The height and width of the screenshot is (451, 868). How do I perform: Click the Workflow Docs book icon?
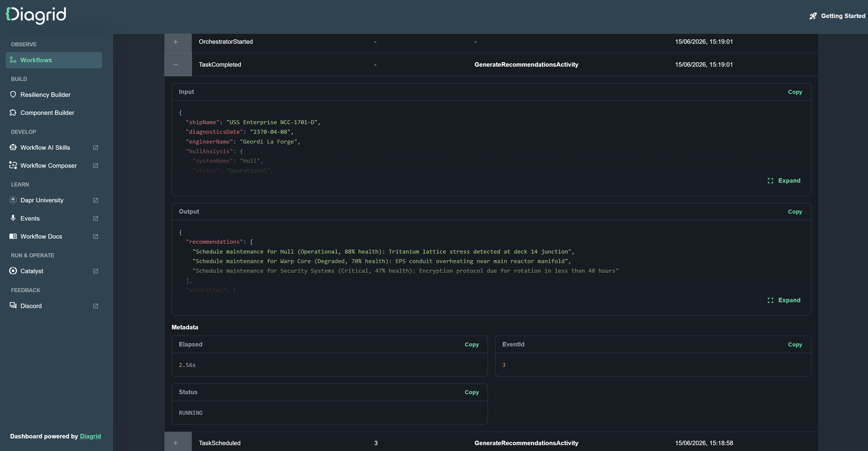(x=13, y=236)
